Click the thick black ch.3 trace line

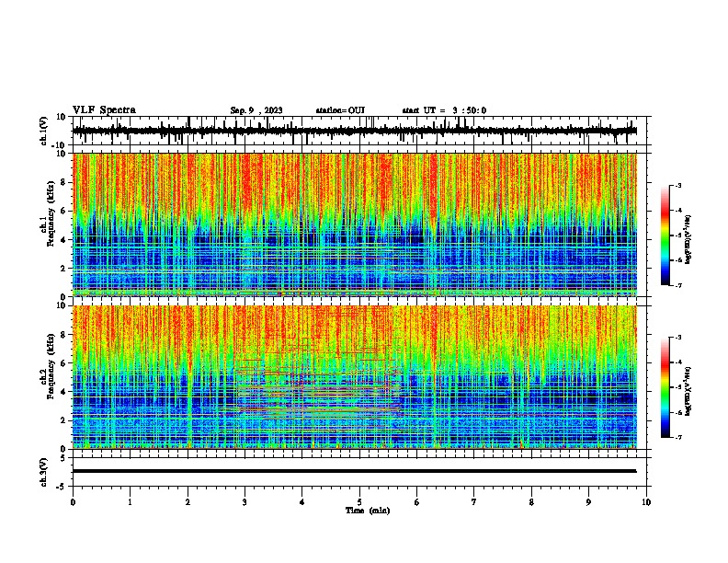(354, 471)
